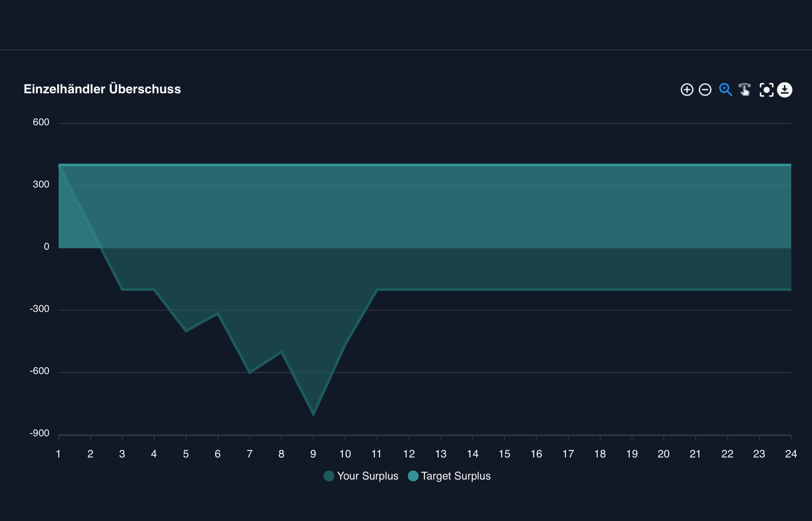The width and height of the screenshot is (812, 521).
Task: Click x-axis label 24
Action: [x=791, y=454]
